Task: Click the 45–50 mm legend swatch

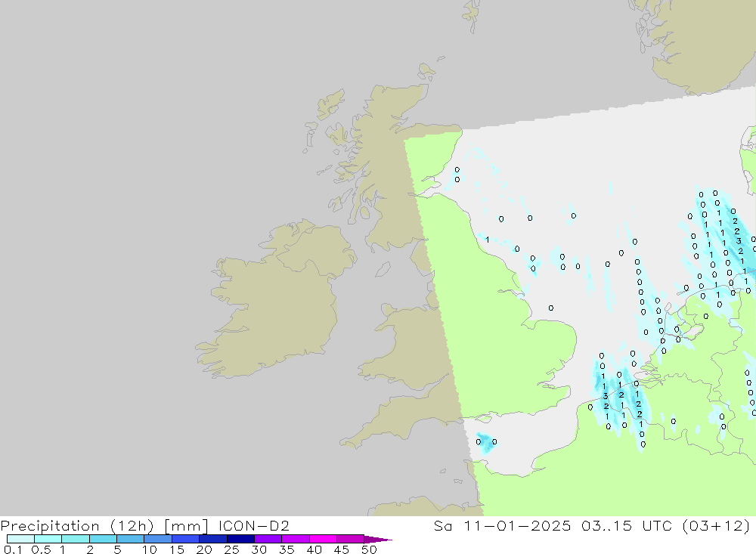Action: pos(350,539)
